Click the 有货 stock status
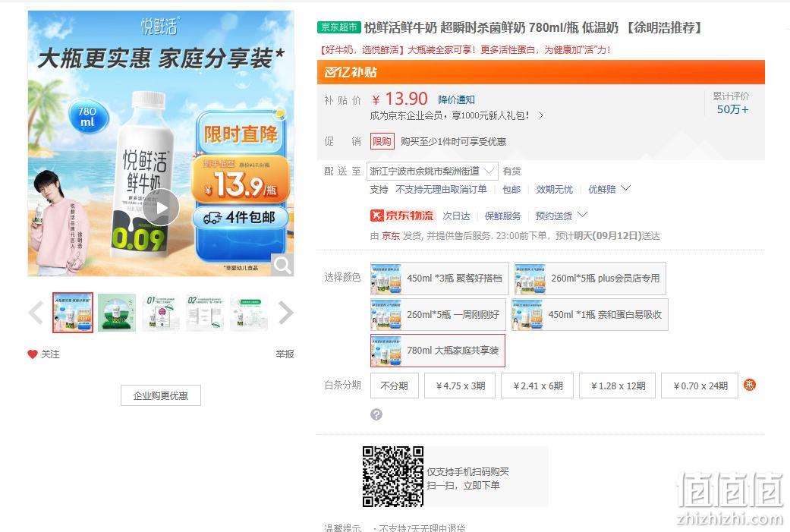The width and height of the screenshot is (790, 532). click(512, 172)
